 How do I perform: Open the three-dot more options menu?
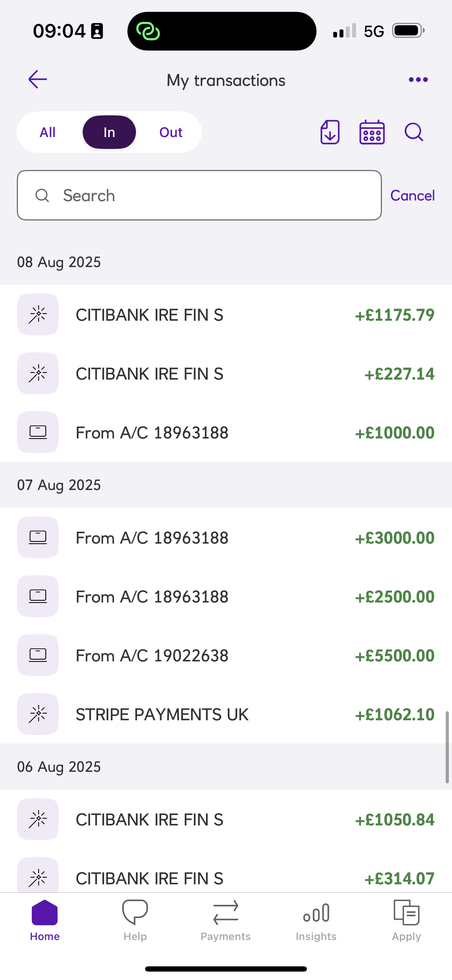pos(418,80)
